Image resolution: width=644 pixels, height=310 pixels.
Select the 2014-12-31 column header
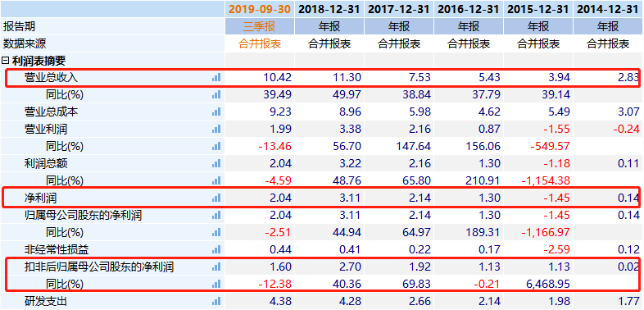click(608, 9)
